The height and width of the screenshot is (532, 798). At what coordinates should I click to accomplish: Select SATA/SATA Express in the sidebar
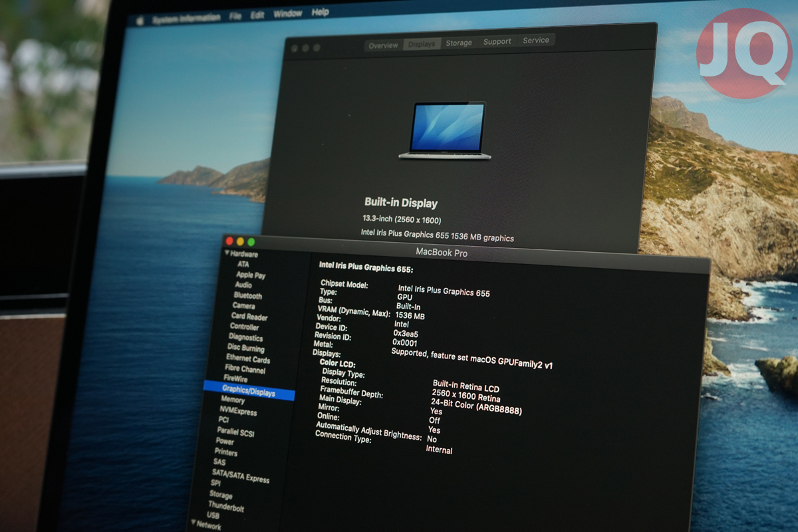(241, 476)
